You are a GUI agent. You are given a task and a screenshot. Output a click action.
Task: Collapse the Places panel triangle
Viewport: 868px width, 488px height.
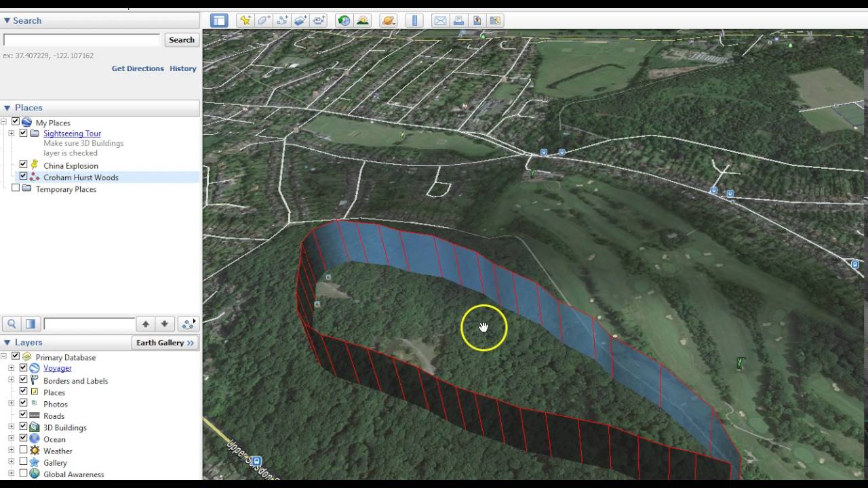coord(7,108)
